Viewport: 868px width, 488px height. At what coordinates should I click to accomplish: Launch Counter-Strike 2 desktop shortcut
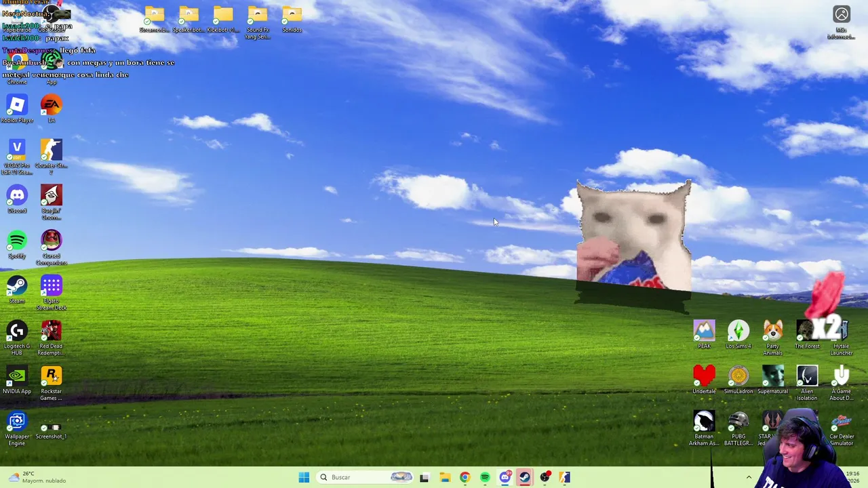(x=51, y=156)
